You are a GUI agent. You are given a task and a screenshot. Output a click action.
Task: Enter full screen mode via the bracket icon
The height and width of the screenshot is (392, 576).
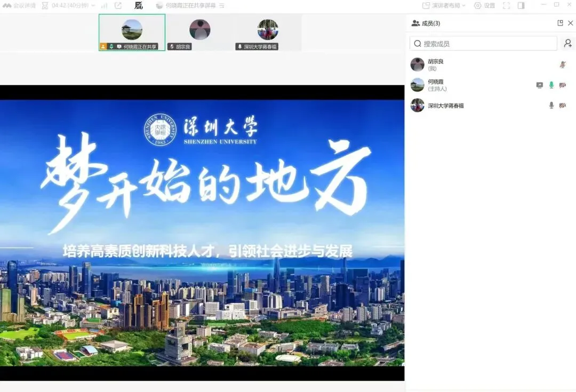click(507, 5)
